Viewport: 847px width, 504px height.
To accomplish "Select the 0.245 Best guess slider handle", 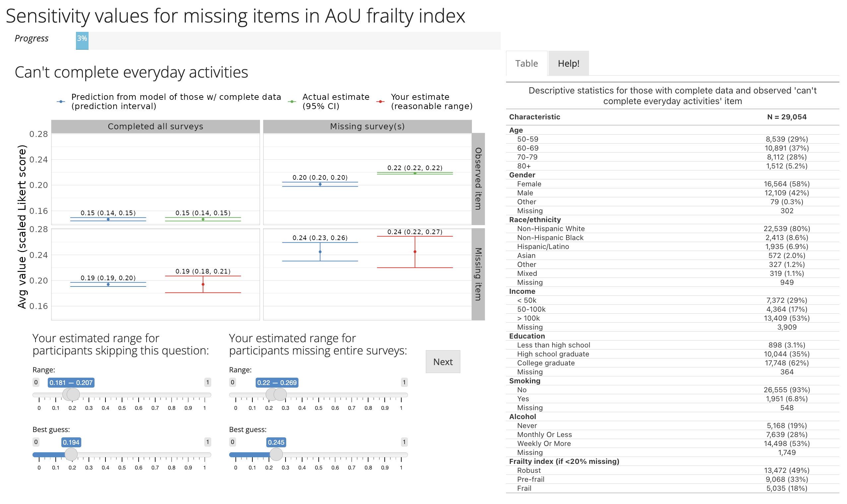I will pyautogui.click(x=276, y=454).
